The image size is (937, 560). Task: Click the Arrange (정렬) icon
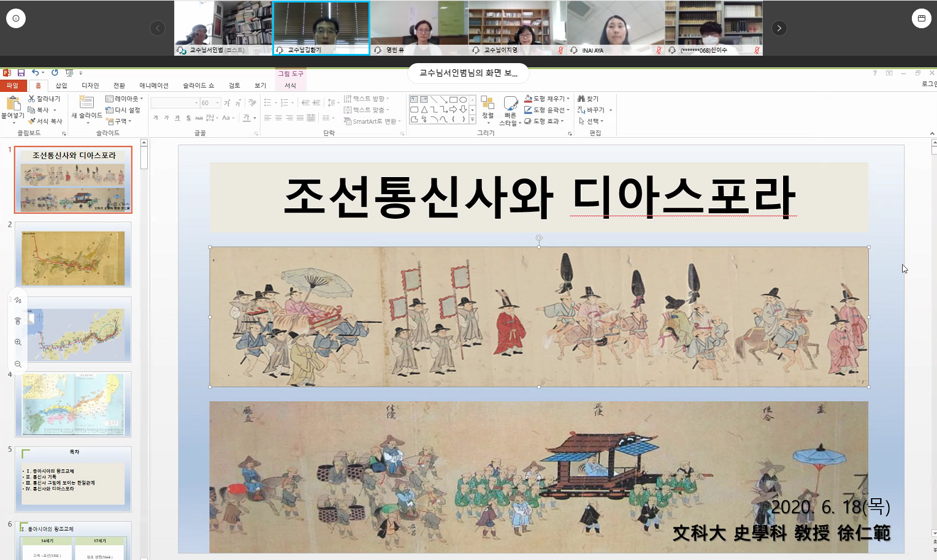point(488,103)
